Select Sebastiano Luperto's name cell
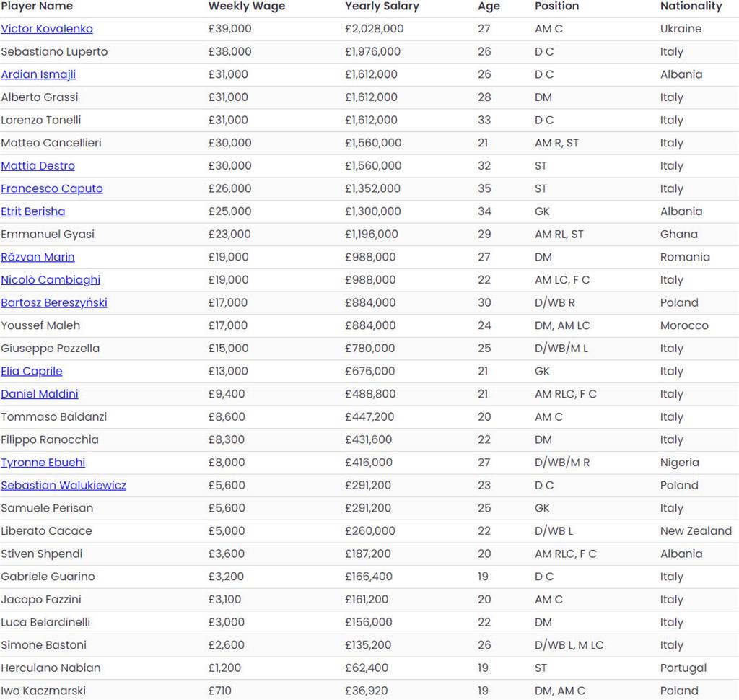Viewport: 739px width, 700px height. pos(54,52)
